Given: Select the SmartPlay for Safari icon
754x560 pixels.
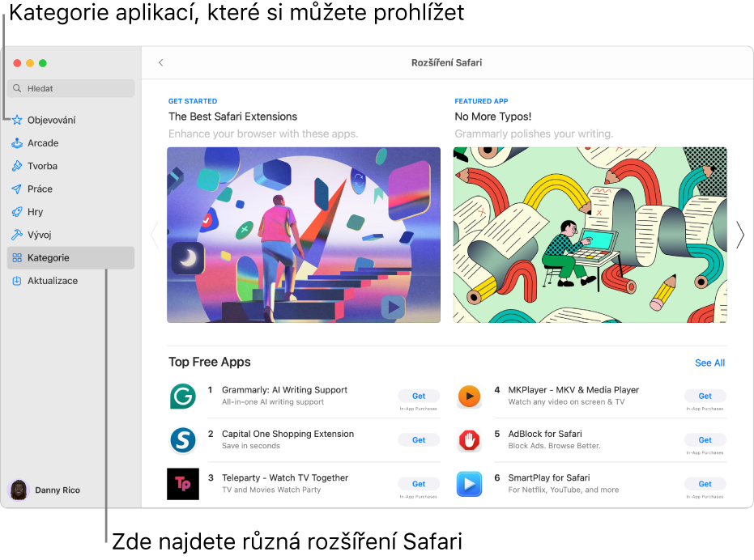Looking at the screenshot, I should tap(469, 484).
